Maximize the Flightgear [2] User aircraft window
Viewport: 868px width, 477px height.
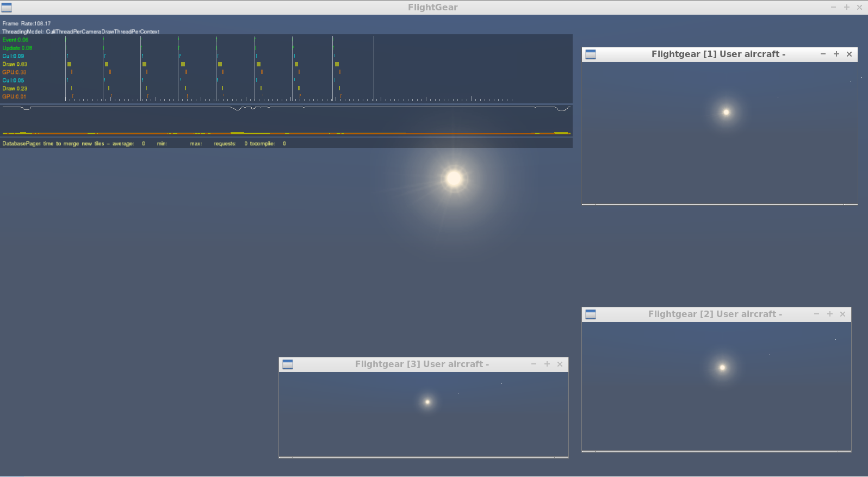click(830, 314)
